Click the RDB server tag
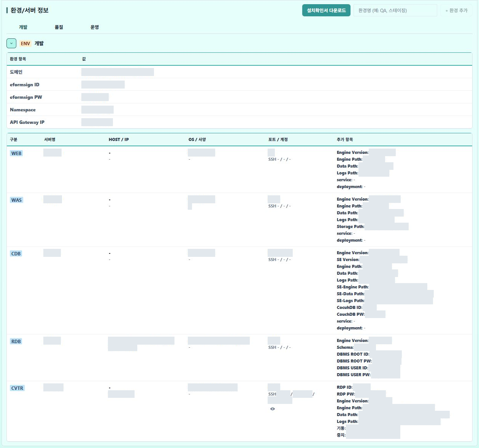The height and width of the screenshot is (448, 479). [x=16, y=341]
